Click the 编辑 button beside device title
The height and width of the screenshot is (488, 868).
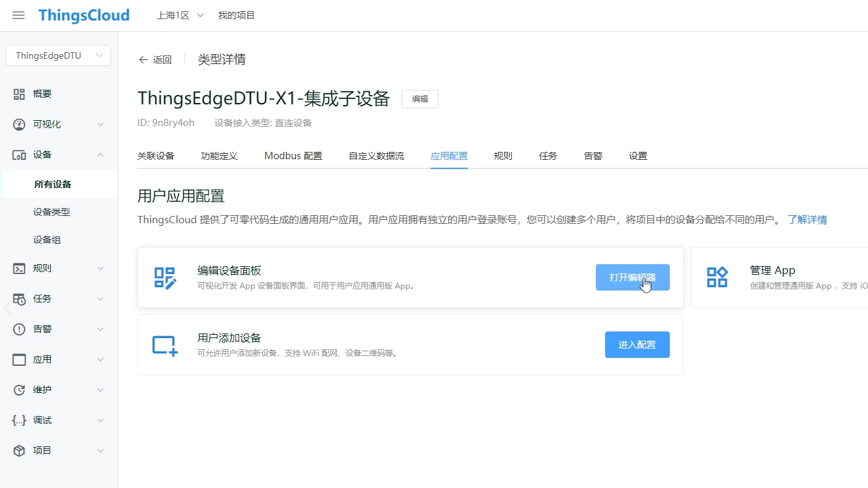point(420,99)
